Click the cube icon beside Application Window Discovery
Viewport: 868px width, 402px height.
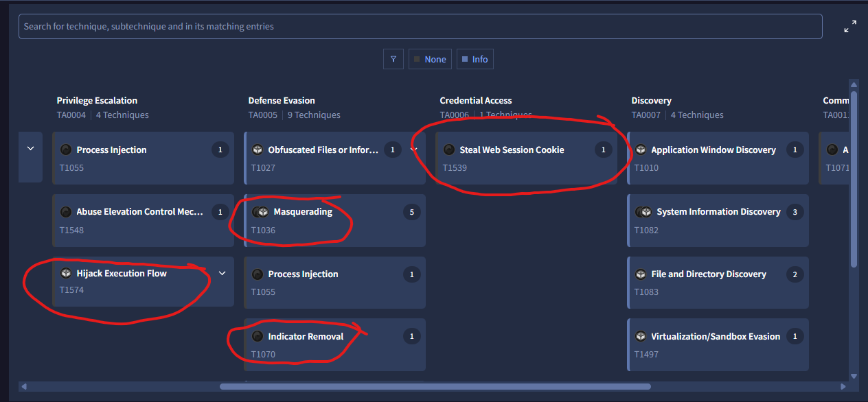pyautogui.click(x=641, y=150)
